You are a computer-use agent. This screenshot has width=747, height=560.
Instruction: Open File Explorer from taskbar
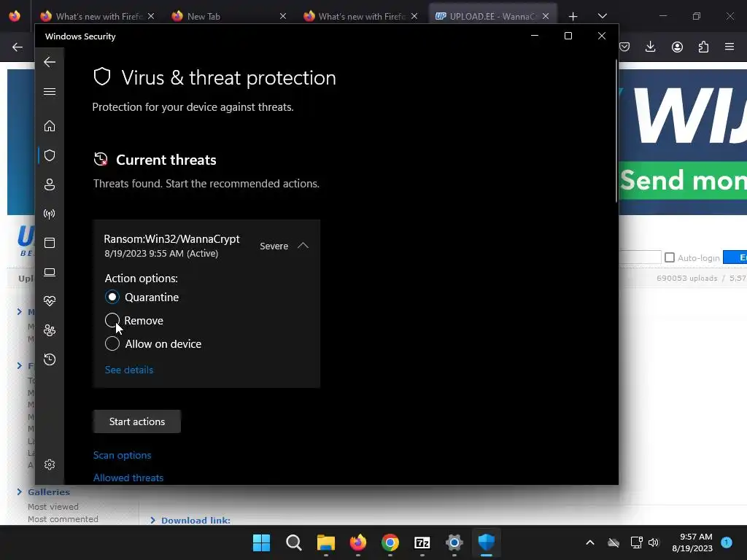326,542
